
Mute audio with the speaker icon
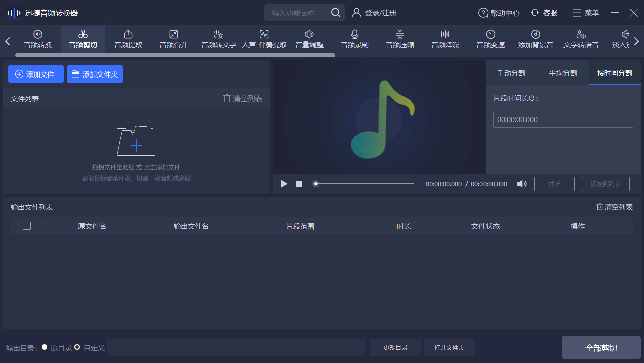click(522, 184)
